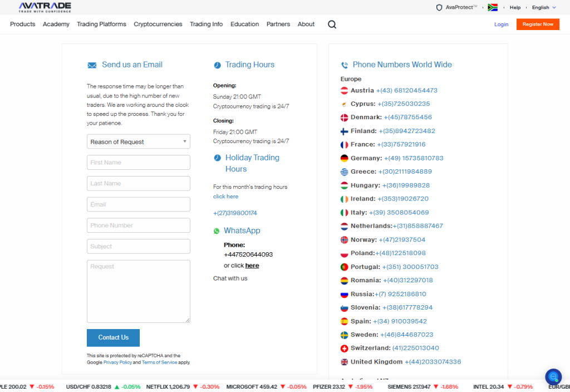Open site search with the magnifier icon
570x392 pixels.
tap(332, 24)
